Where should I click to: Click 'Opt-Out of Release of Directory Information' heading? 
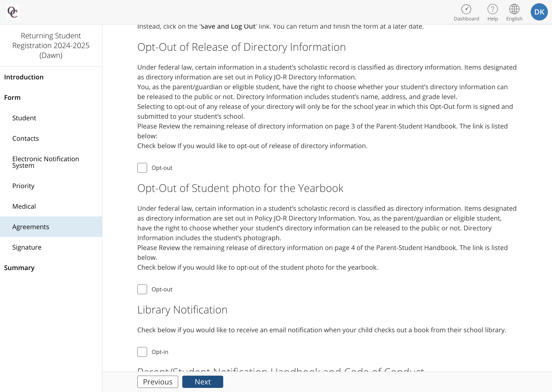coord(241,47)
